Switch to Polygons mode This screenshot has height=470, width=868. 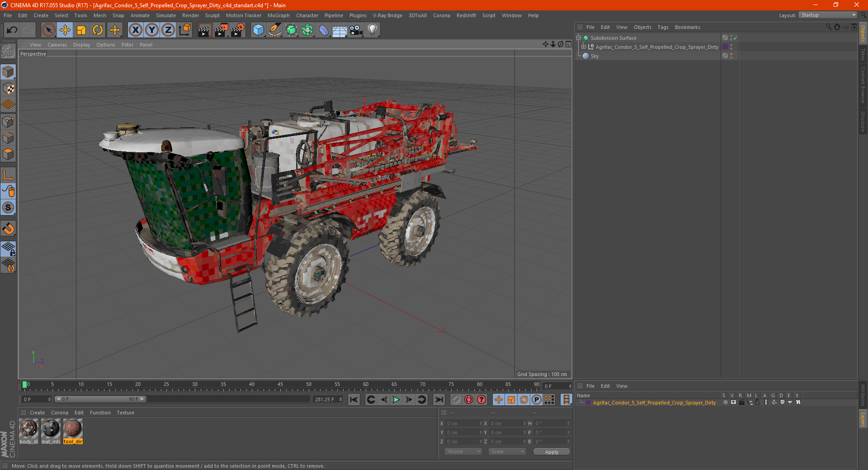click(x=8, y=154)
